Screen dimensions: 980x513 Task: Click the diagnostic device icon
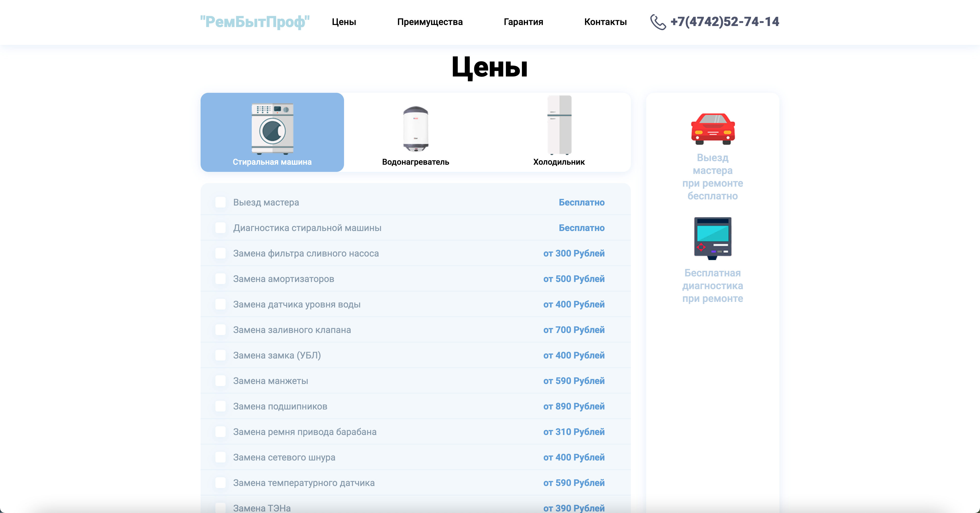713,238
